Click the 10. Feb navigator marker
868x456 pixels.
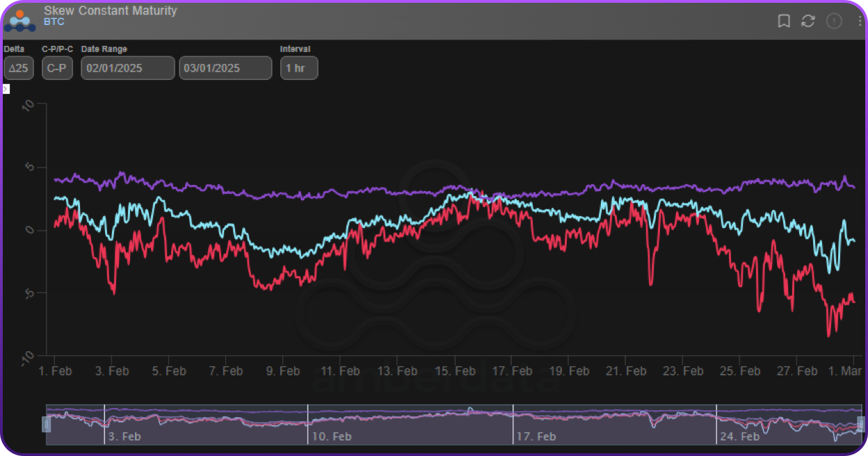pos(332,437)
